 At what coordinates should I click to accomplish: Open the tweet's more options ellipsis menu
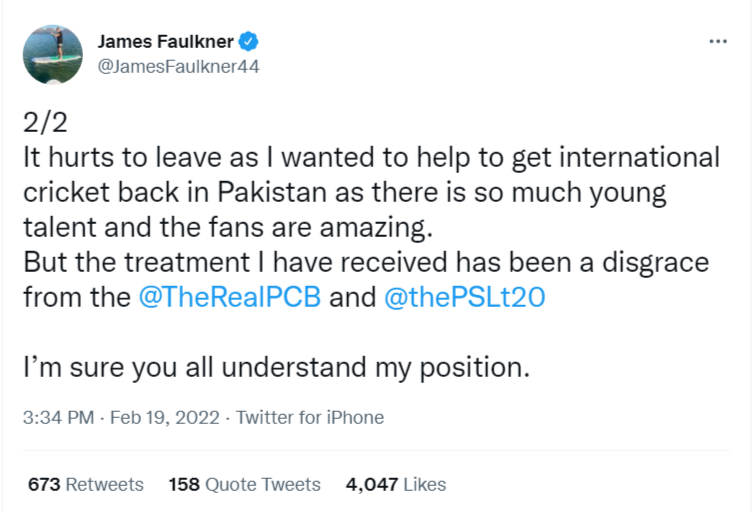(x=717, y=41)
